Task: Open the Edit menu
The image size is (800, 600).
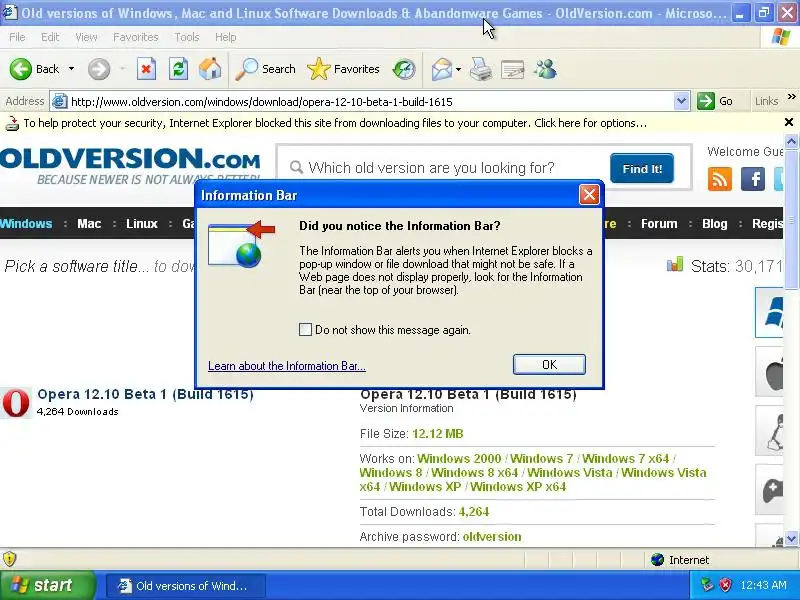Action: 50,37
